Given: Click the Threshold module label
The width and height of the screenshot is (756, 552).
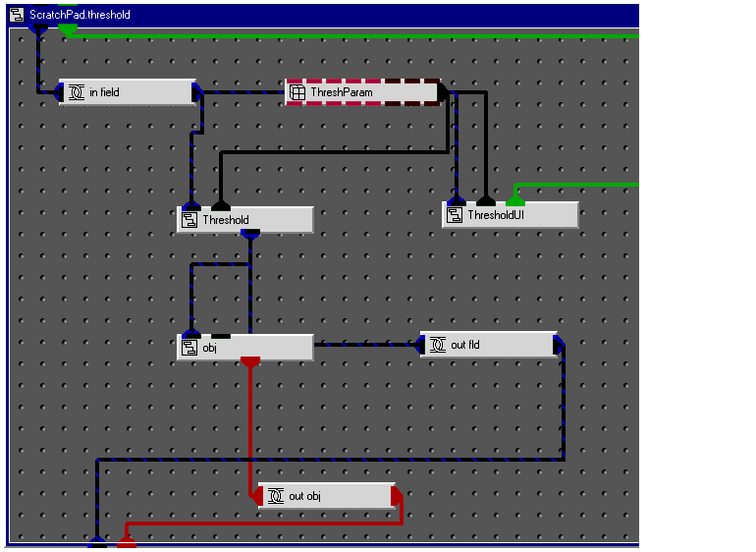Looking at the screenshot, I should pos(226,221).
